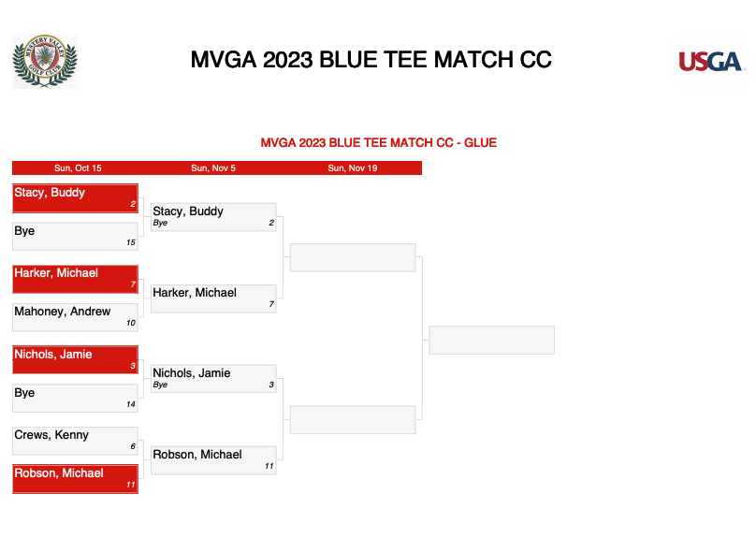Click the Crews, Kenny bracket entry
The width and height of the screenshot is (756, 538).
click(x=75, y=441)
